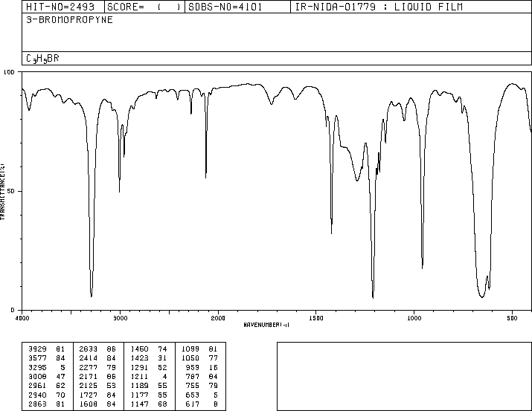Click the peak table entry 1460
This screenshot has width=532, height=411.
pyautogui.click(x=139, y=349)
